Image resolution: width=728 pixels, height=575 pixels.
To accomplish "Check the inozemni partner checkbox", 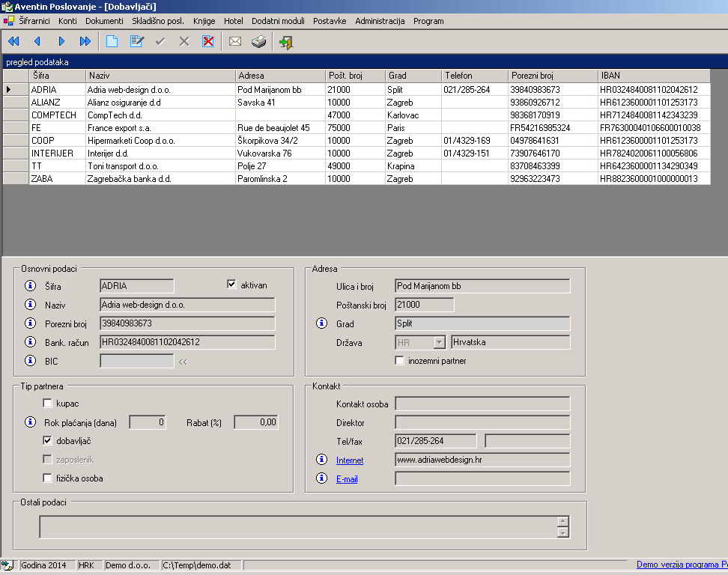I will [400, 361].
